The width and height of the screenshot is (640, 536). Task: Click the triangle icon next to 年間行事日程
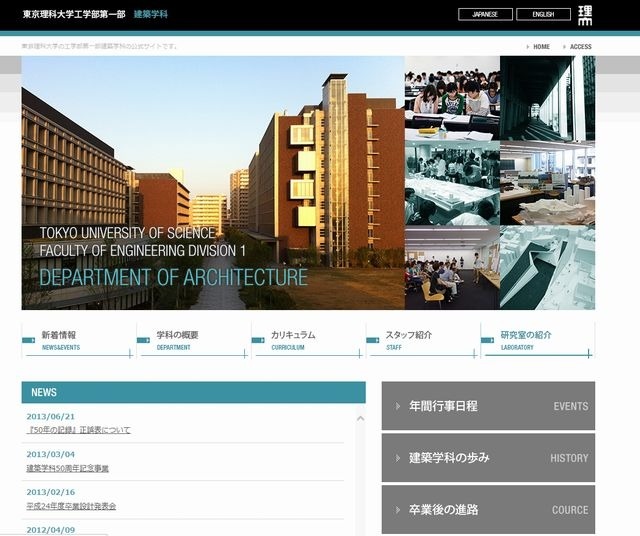[398, 406]
